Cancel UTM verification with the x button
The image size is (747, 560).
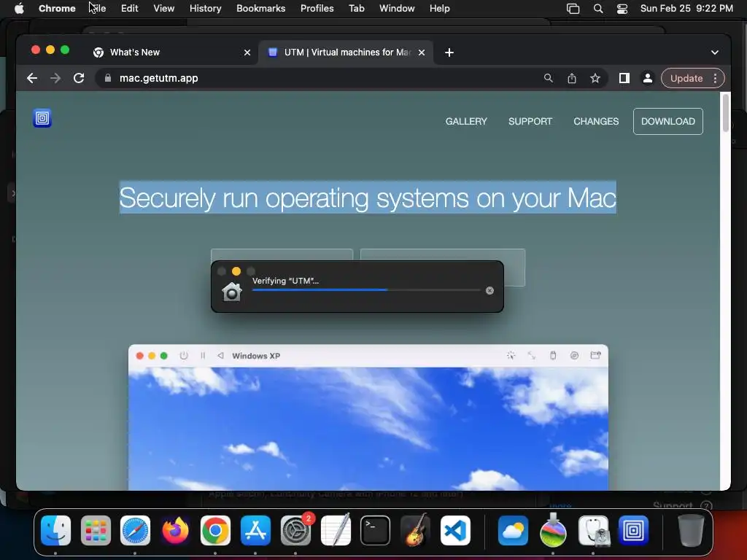[489, 290]
